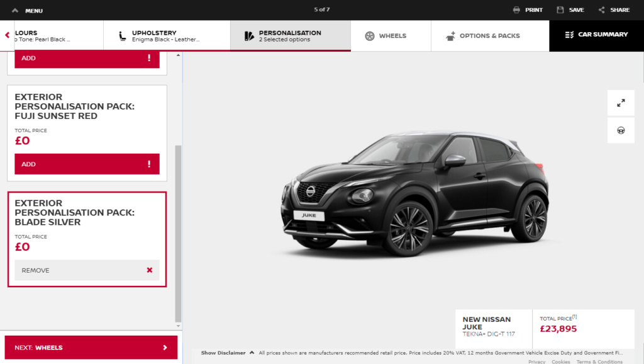The width and height of the screenshot is (644, 364).
Task: Click the Car Summary list icon
Action: click(569, 35)
